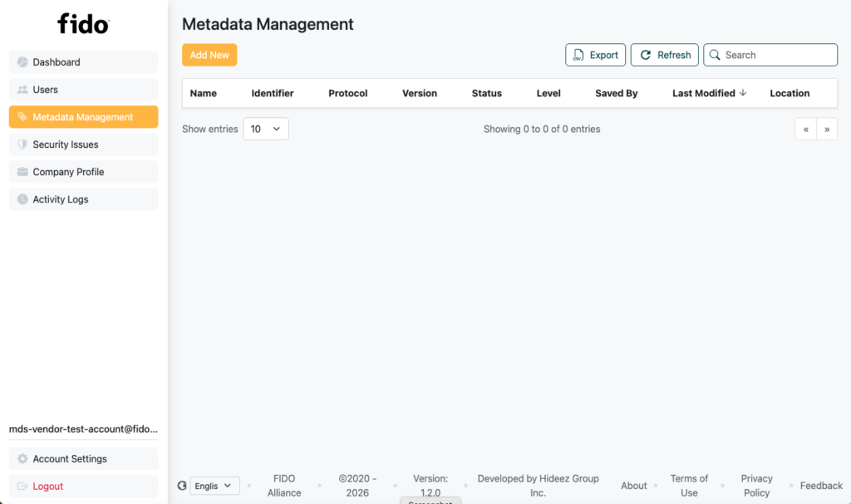Image resolution: width=851 pixels, height=504 pixels.
Task: Open the Terms of Use link
Action: coord(689,486)
